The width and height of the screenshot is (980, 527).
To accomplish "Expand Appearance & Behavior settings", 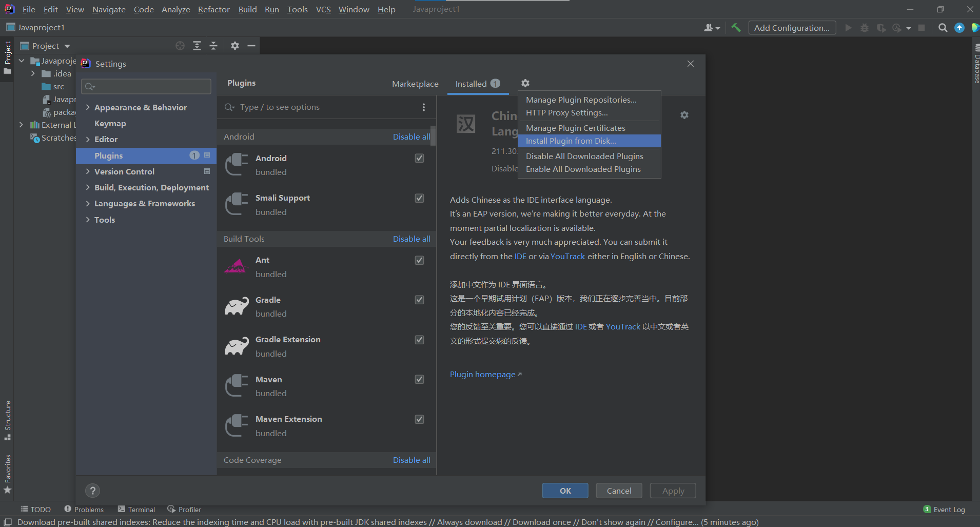I will 88,107.
